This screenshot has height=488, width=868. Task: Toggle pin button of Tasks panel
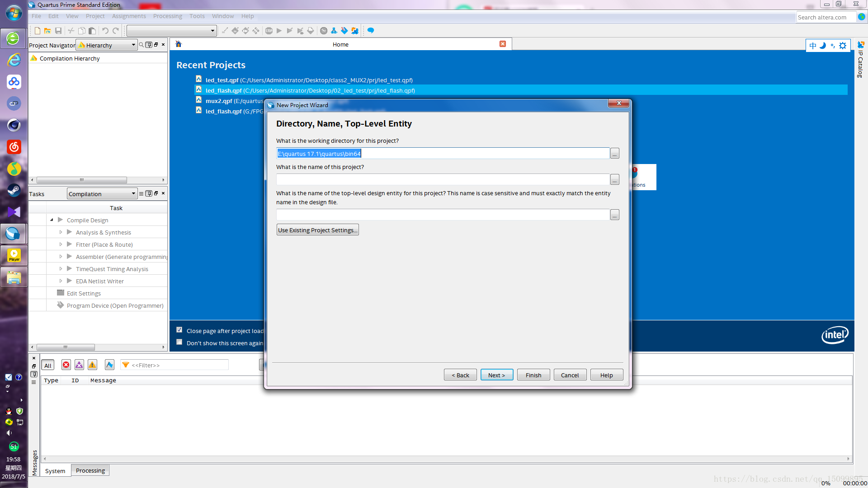[149, 193]
